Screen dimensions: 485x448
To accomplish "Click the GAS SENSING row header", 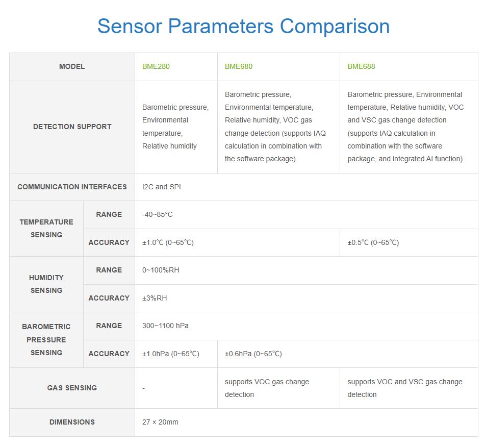I will coord(72,388).
